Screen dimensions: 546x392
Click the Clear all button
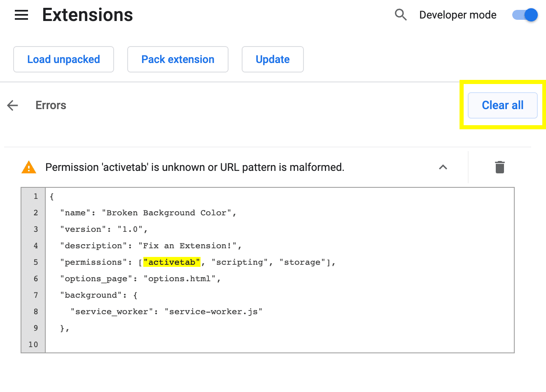(502, 105)
